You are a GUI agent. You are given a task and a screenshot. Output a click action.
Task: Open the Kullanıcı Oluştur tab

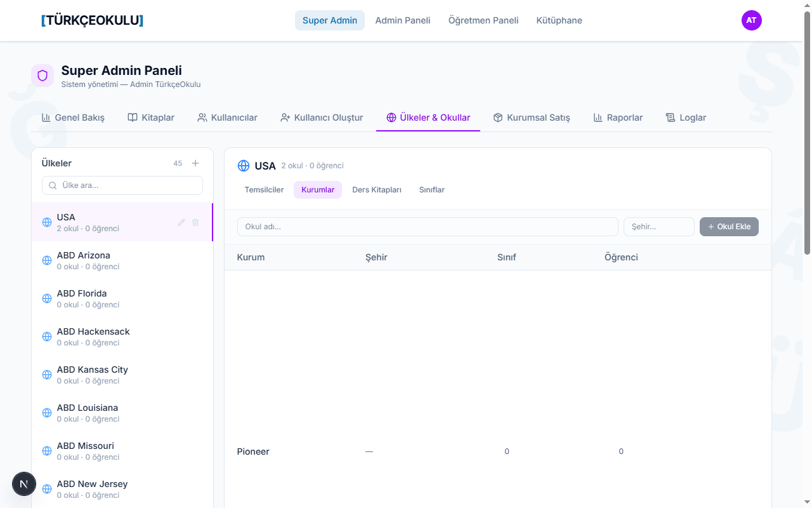(x=322, y=117)
